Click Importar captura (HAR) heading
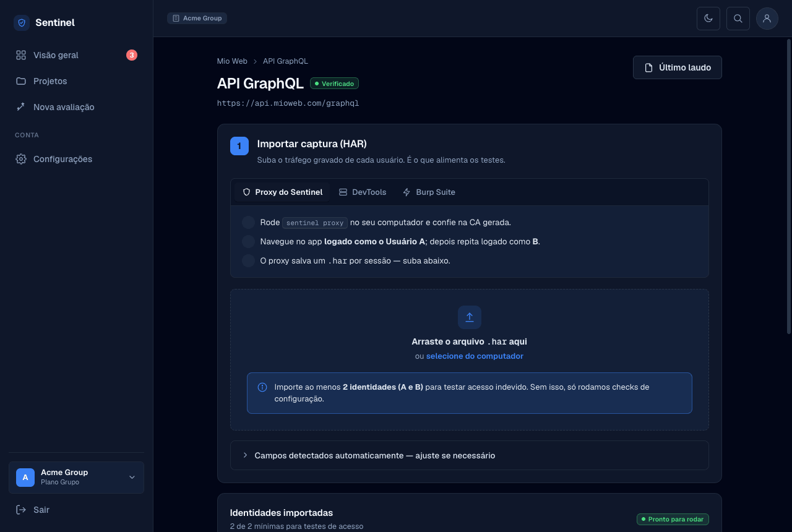This screenshot has width=792, height=532. [x=312, y=144]
